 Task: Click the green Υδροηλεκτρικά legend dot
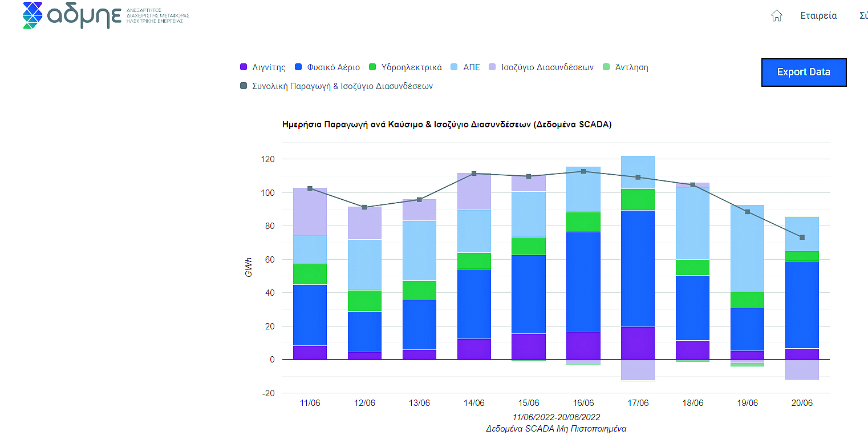coord(372,67)
